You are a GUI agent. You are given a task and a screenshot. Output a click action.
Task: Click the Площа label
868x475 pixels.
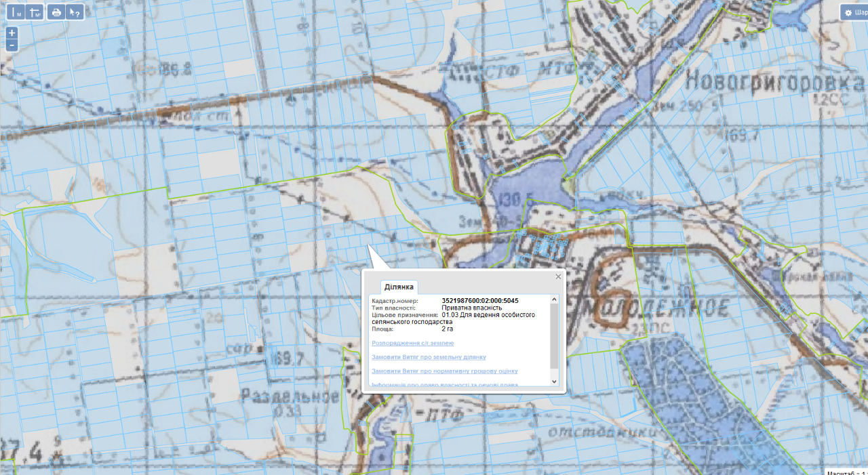[x=383, y=329]
